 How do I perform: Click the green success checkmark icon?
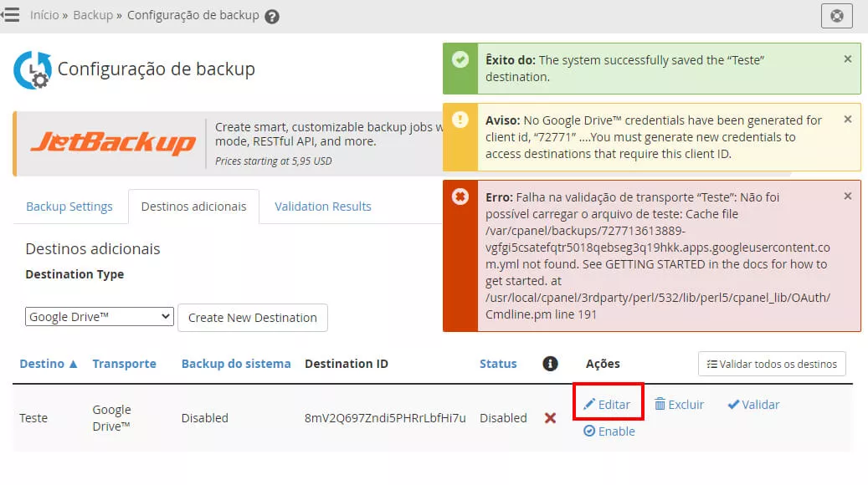coord(460,59)
